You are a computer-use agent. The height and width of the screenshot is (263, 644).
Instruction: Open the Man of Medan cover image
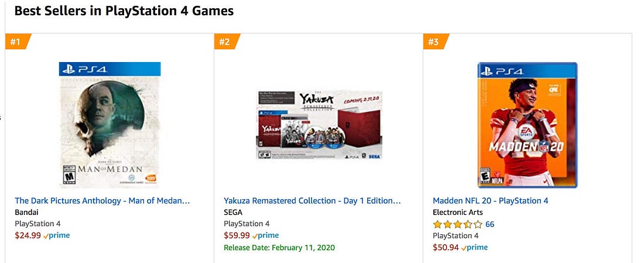pyautogui.click(x=109, y=125)
